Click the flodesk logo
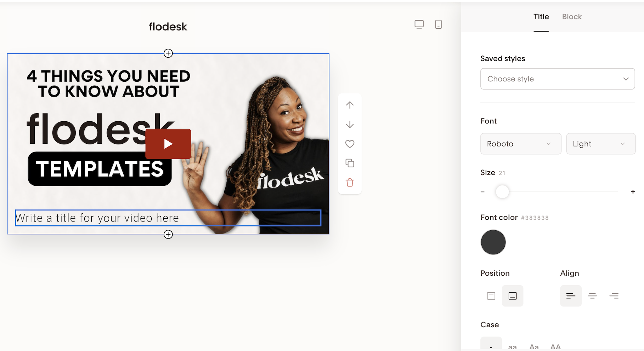The width and height of the screenshot is (644, 351). [x=168, y=27]
